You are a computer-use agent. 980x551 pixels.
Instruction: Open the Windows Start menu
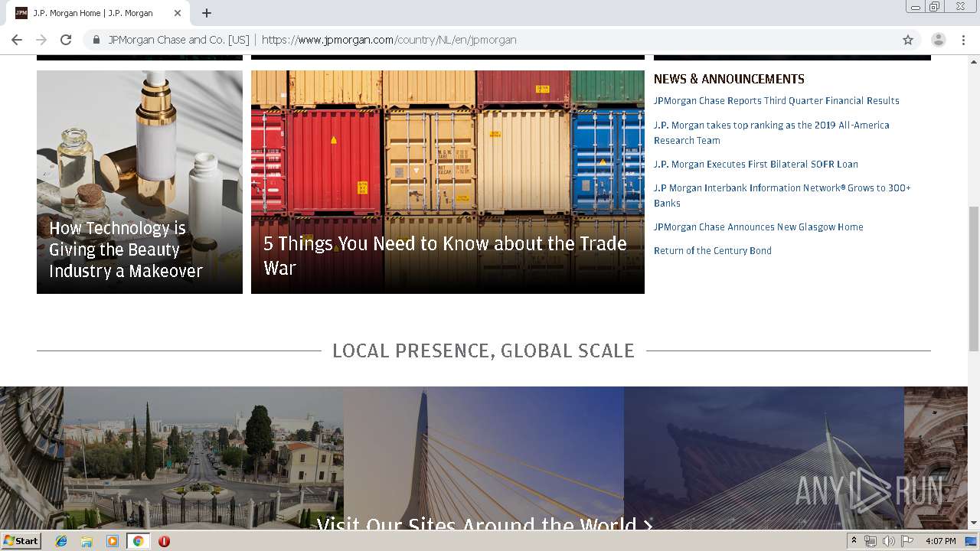(21, 541)
